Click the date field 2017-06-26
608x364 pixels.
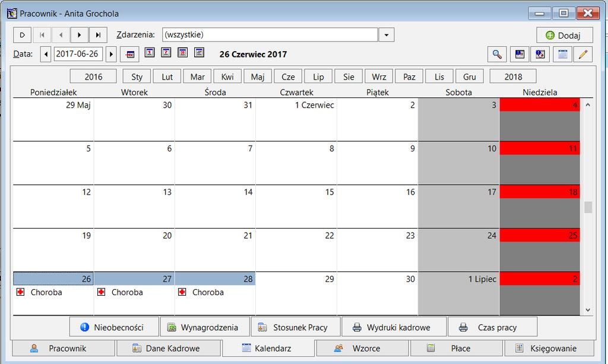click(78, 54)
